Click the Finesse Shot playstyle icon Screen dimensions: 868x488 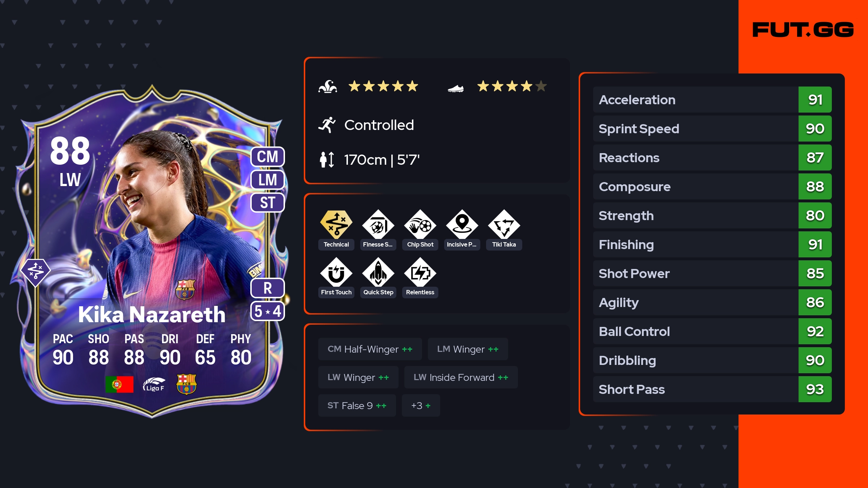378,224
